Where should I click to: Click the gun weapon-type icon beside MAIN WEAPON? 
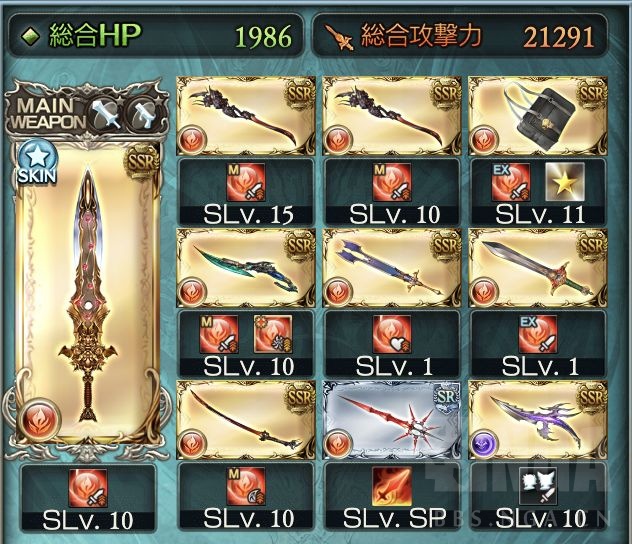(142, 112)
